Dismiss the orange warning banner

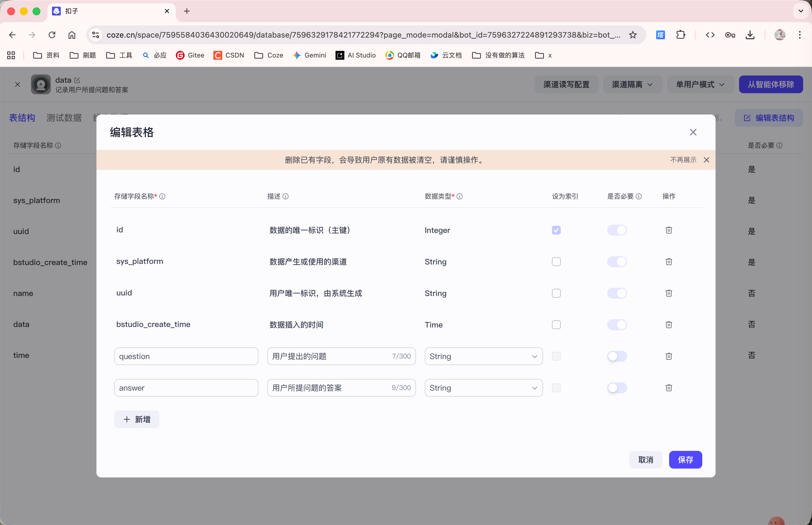pyautogui.click(x=706, y=160)
